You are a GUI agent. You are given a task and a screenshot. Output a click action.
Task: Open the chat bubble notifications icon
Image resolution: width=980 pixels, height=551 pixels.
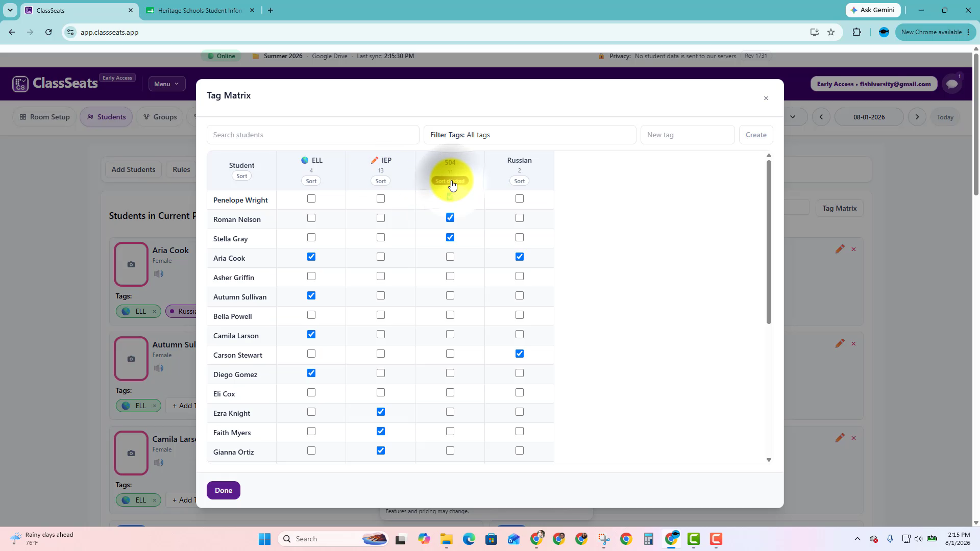[952, 84]
